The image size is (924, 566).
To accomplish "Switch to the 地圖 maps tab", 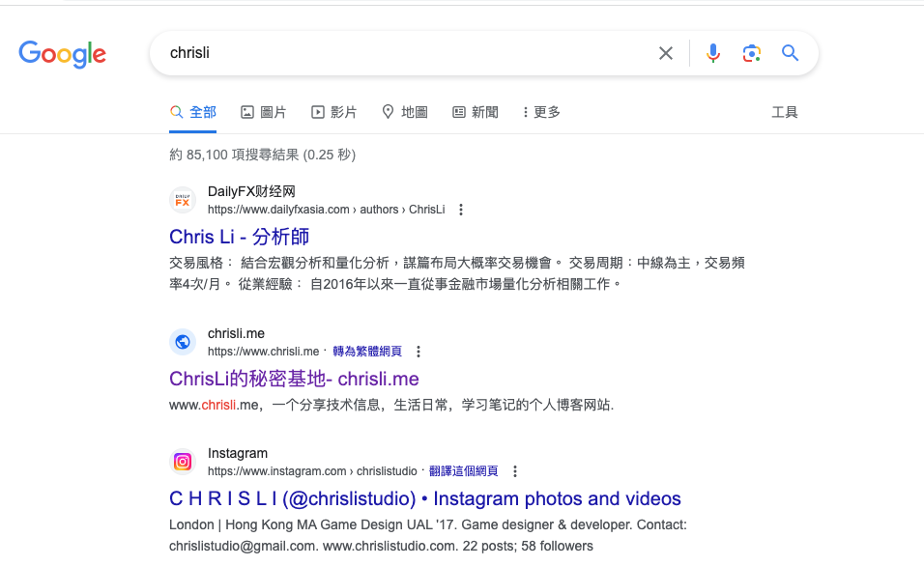I will coord(405,112).
